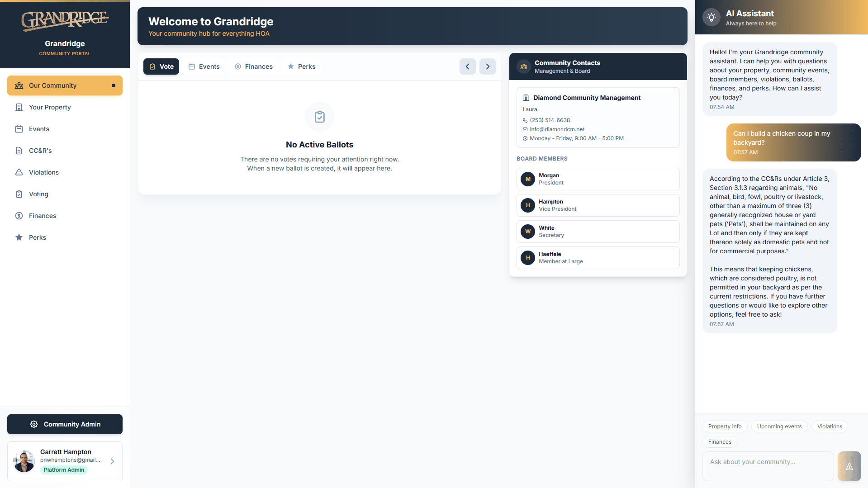Click the phone icon beside (253) 514-6638
The width and height of the screenshot is (868, 488).
click(x=525, y=120)
